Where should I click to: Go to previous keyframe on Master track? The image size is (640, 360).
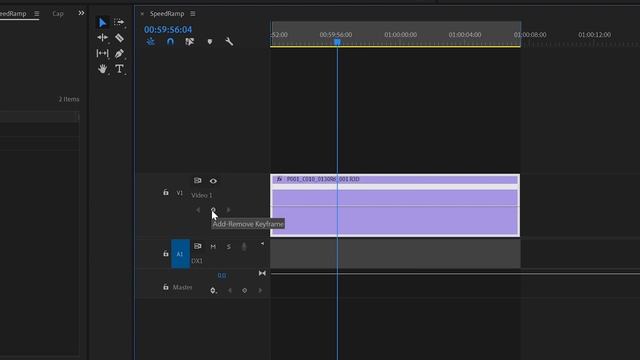230,291
